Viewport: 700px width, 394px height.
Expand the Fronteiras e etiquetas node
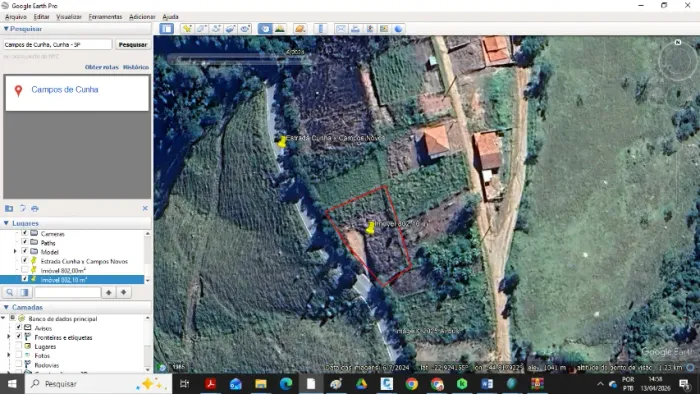point(9,337)
